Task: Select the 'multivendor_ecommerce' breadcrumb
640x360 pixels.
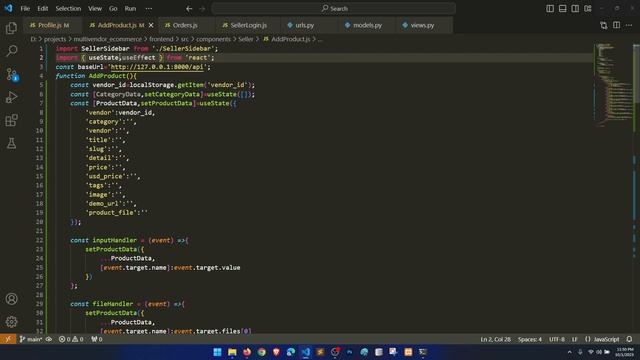Action: click(108, 39)
